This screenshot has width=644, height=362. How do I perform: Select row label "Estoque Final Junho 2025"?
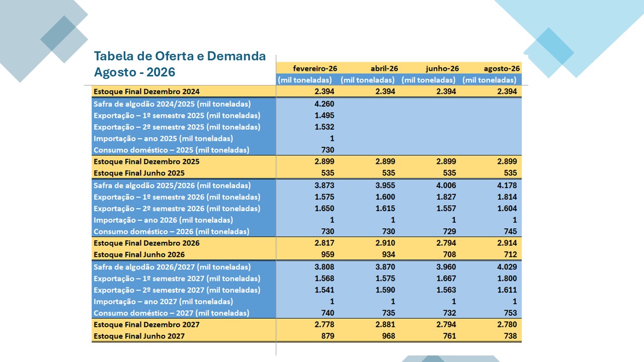(139, 173)
